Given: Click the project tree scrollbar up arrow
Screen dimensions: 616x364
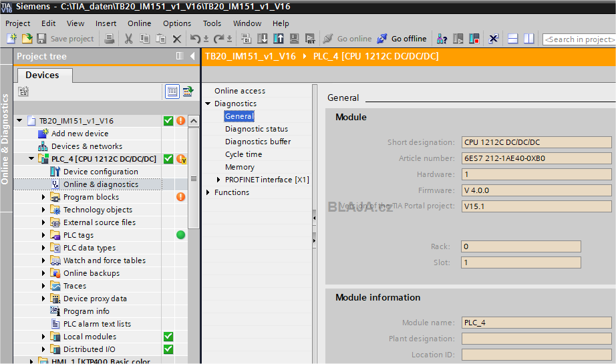Looking at the screenshot, I should [x=194, y=121].
